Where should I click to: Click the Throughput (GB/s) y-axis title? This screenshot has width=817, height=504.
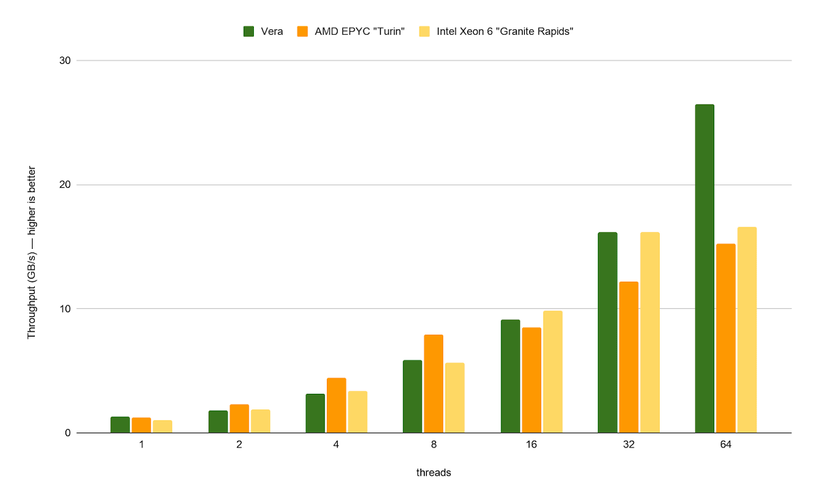31,252
